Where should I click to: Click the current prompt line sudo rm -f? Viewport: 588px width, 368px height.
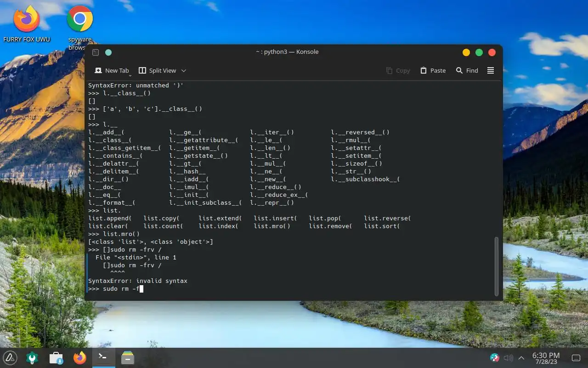pyautogui.click(x=116, y=289)
